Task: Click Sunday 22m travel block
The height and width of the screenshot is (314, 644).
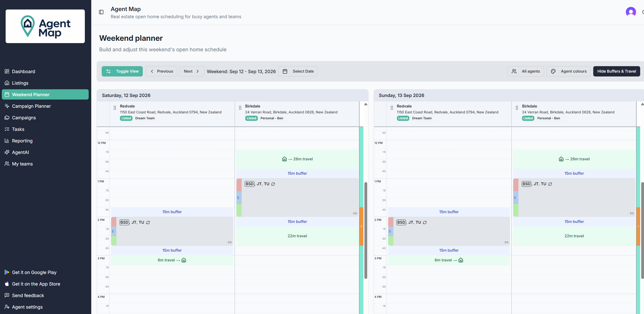Action: tap(574, 236)
